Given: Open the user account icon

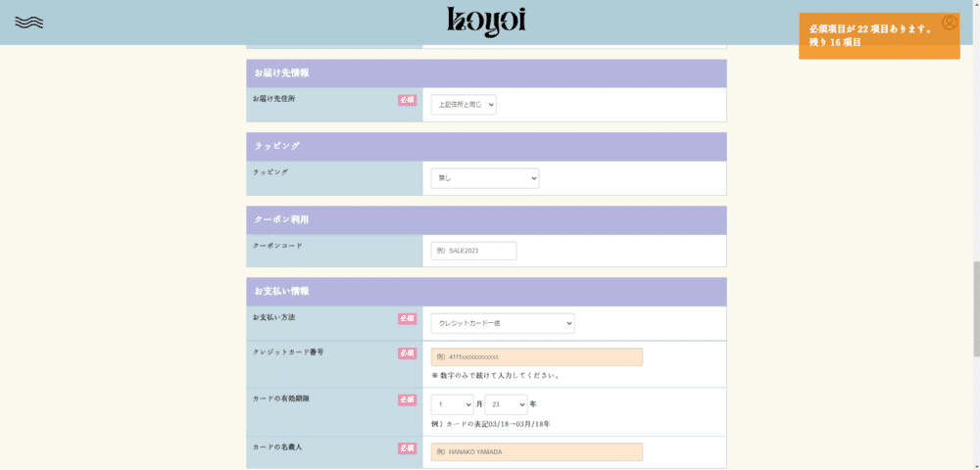Looking at the screenshot, I should click(950, 23).
